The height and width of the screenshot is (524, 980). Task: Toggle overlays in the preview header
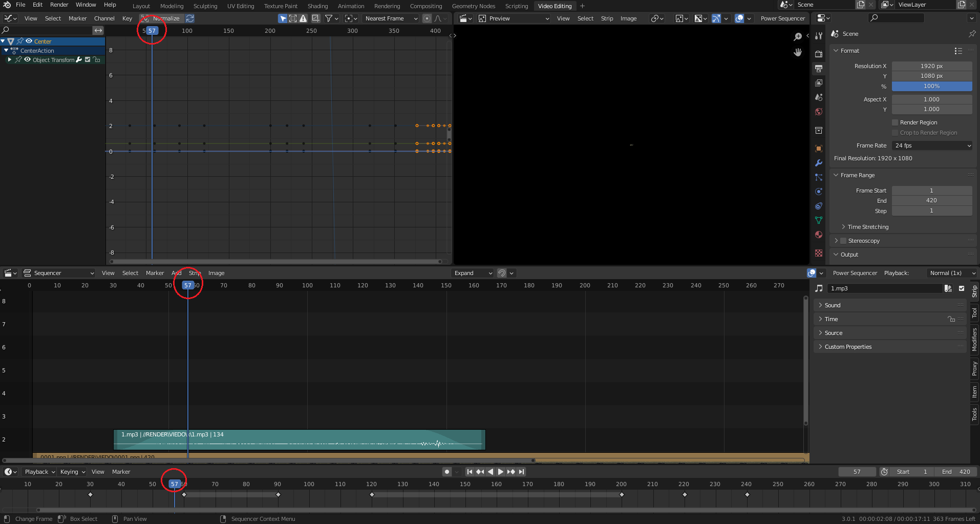(x=739, y=18)
